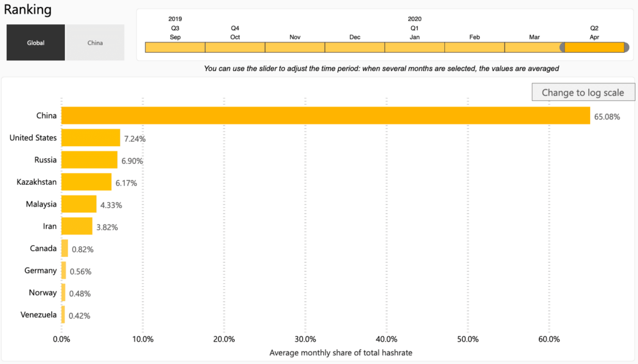
Task: Select the Kazakhstan bar
Action: point(86,182)
